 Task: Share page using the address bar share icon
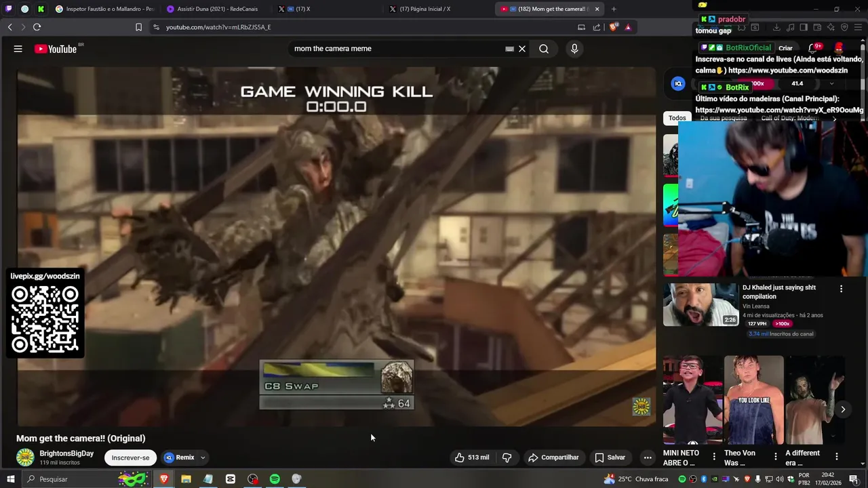(597, 27)
